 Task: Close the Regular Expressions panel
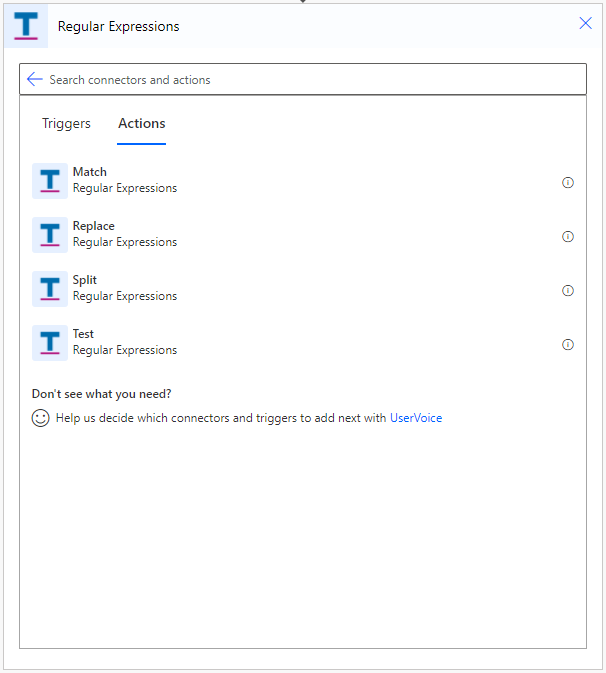585,23
